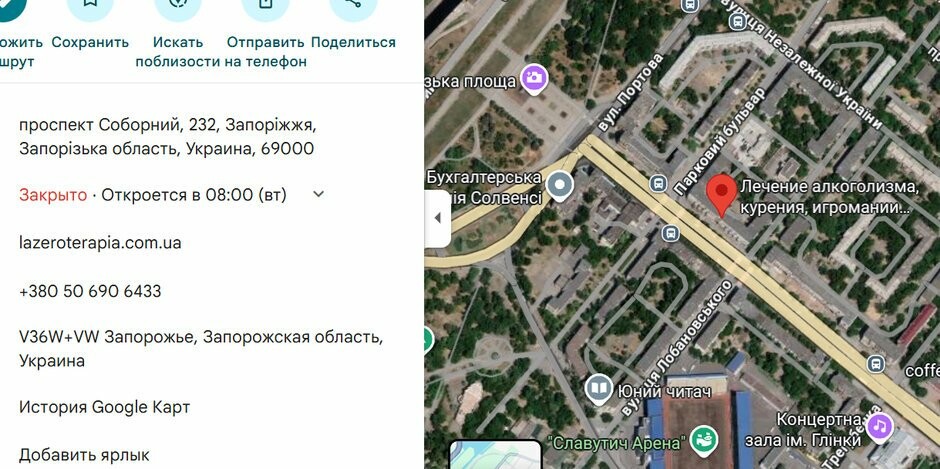Switch map layers thumbnail at bottom
The height and width of the screenshot is (469, 940).
496,455
